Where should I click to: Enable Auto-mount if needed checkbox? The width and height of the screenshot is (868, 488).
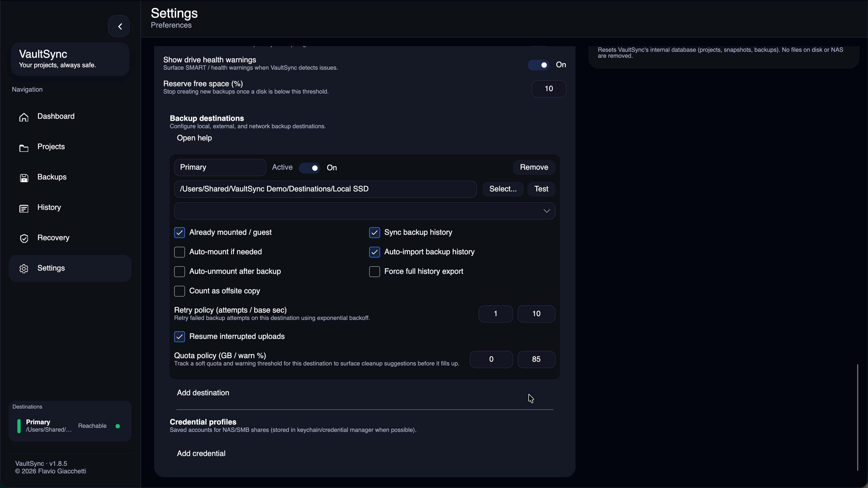[x=180, y=252]
